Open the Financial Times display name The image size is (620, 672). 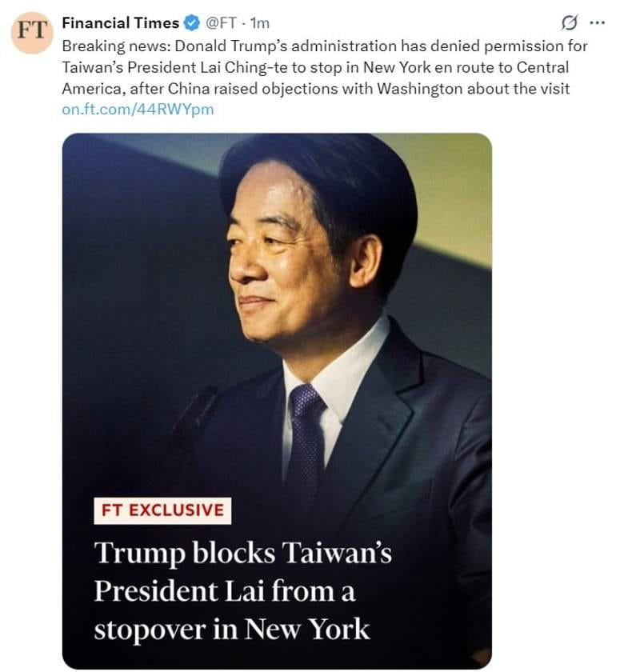coord(121,23)
